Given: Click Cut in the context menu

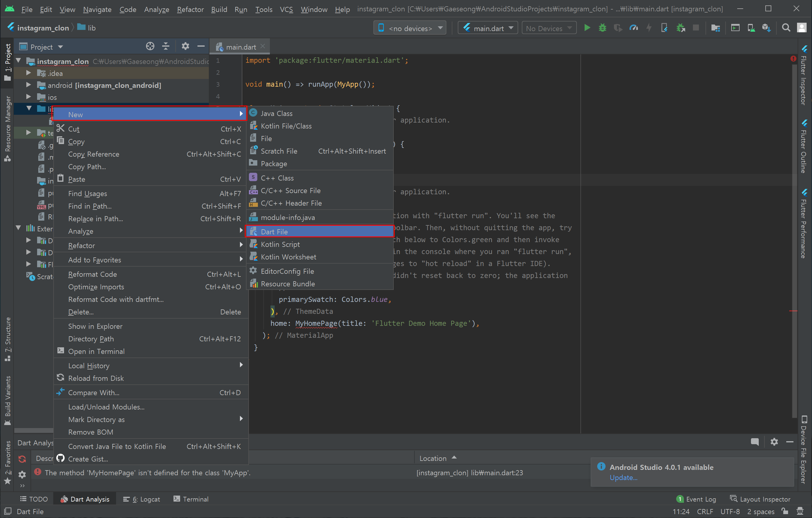Looking at the screenshot, I should (x=151, y=129).
